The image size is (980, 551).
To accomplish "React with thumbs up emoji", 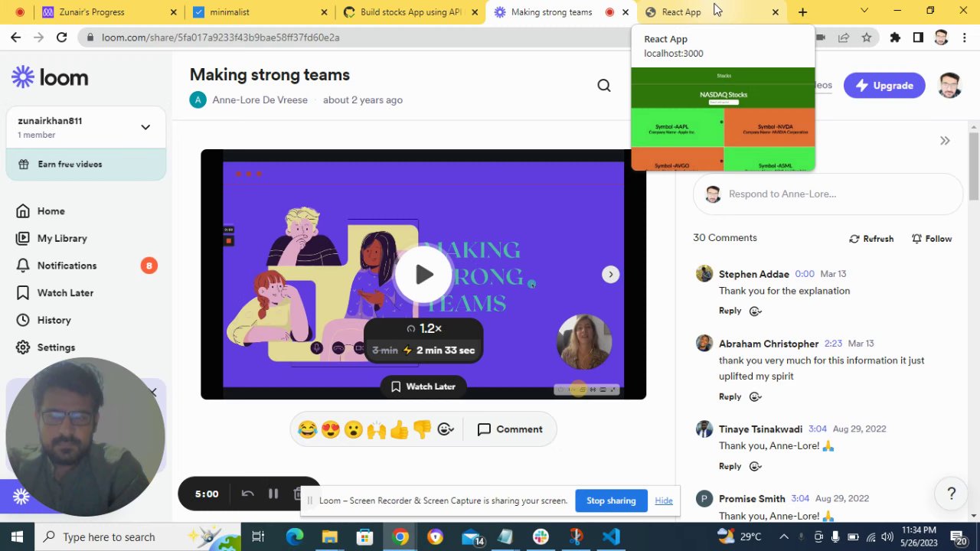I will click(x=399, y=429).
